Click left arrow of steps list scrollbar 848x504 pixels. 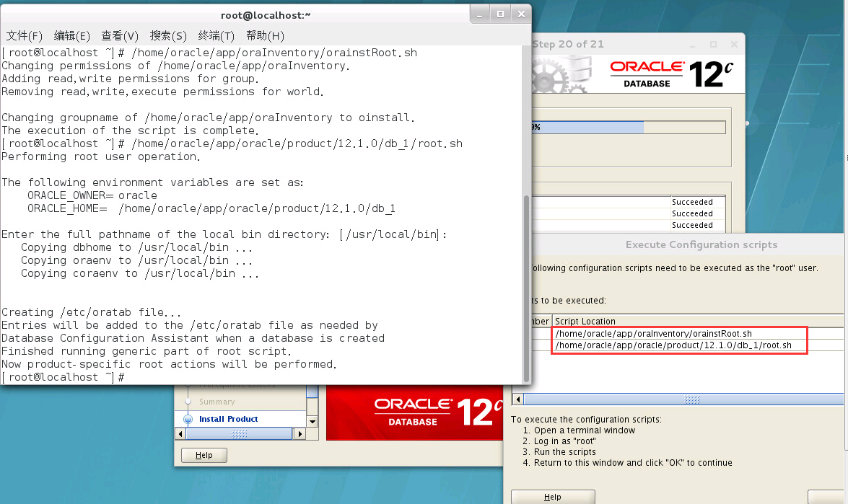(180, 434)
